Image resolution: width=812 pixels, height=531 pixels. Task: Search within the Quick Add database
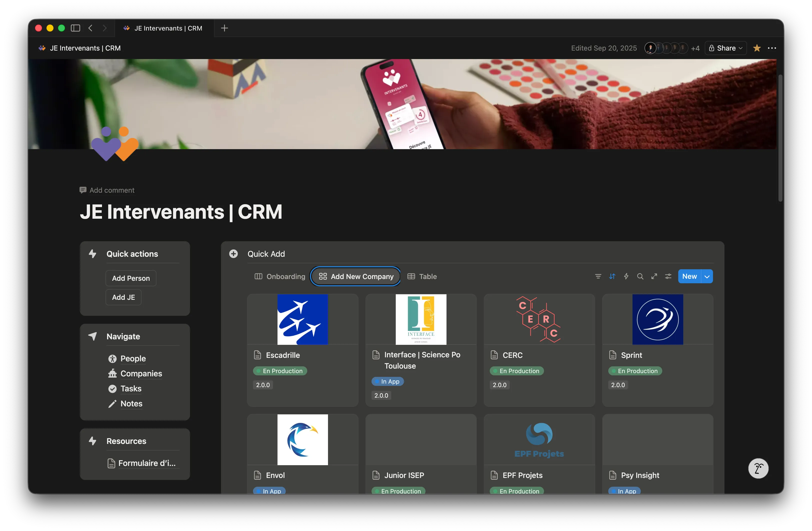coord(640,276)
